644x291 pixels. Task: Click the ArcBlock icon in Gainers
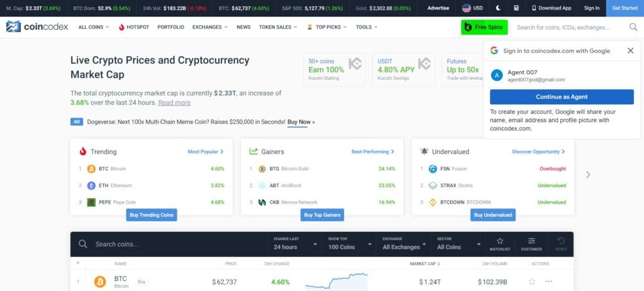click(262, 185)
